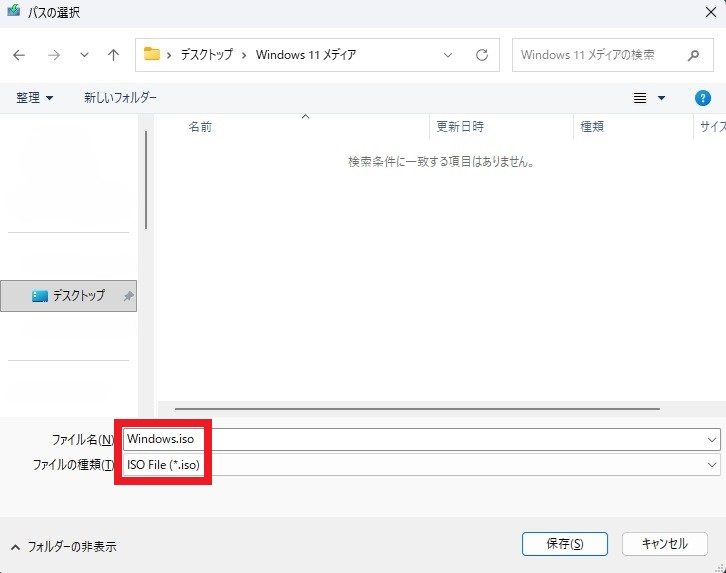Select デスクトップ breadcrumb in address bar
726x573 pixels.
[207, 55]
